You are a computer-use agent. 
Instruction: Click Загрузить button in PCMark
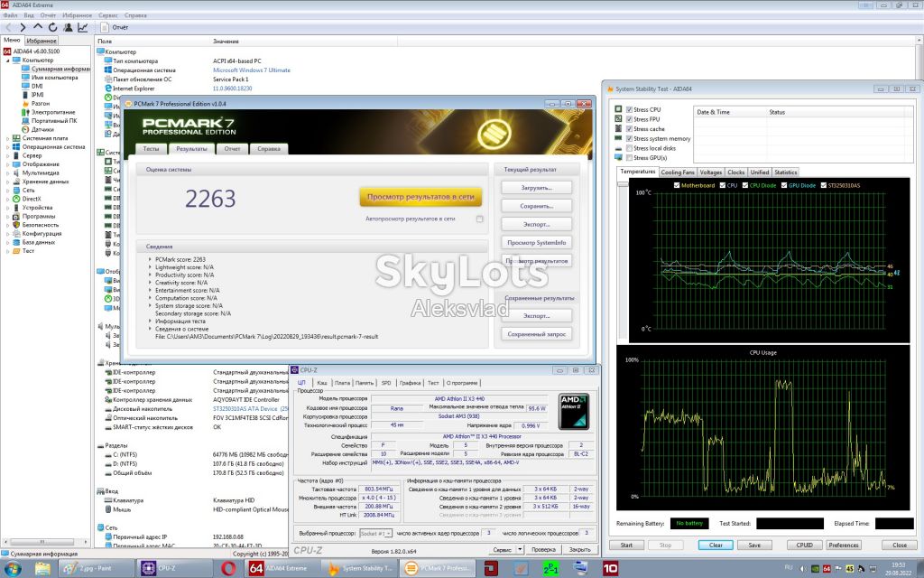536,188
